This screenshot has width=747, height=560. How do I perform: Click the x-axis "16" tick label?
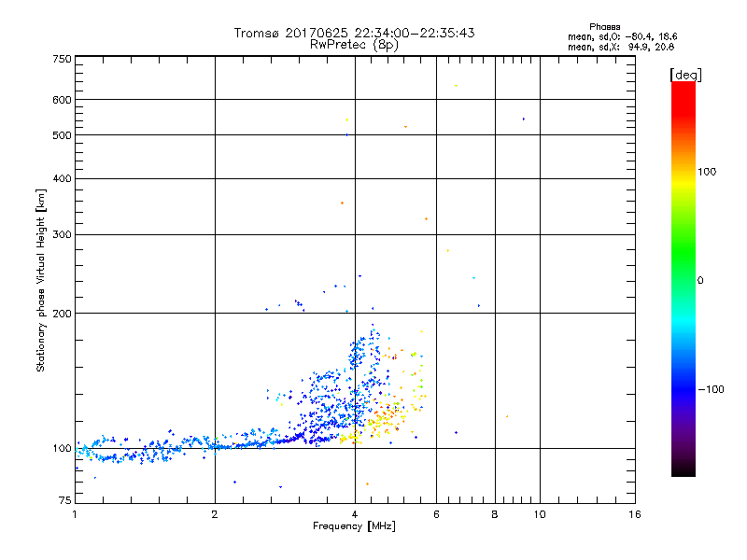coord(635,514)
